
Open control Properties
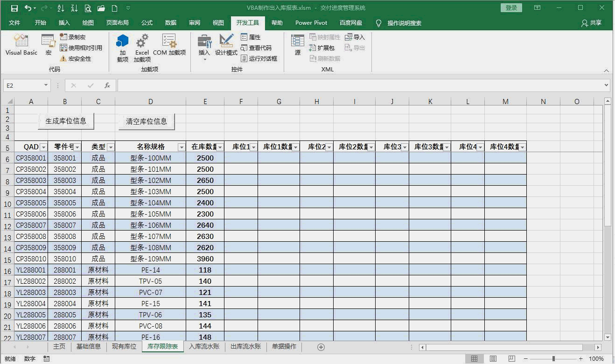tap(251, 37)
